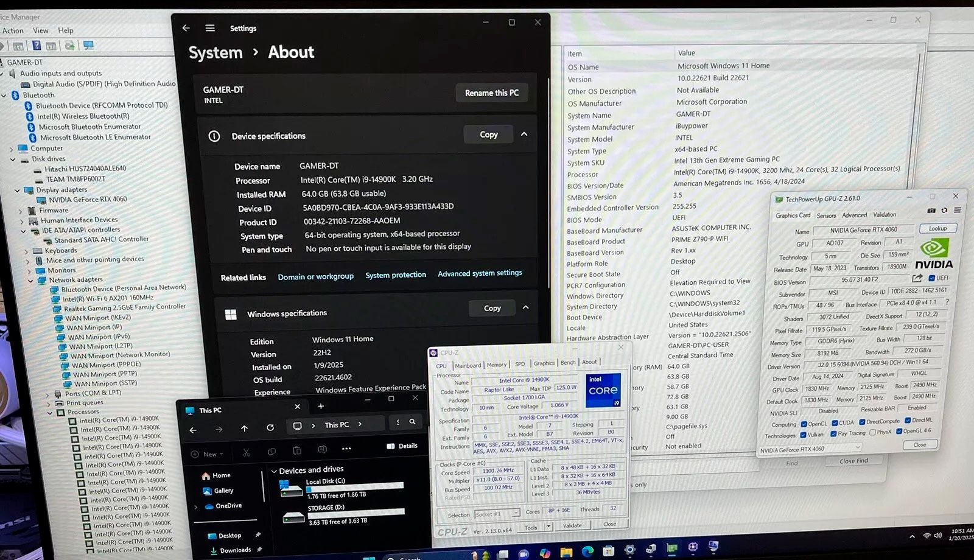The width and height of the screenshot is (974, 560).
Task: Open the Tools dropdown arrow in CPU-Z
Action: coord(548,527)
